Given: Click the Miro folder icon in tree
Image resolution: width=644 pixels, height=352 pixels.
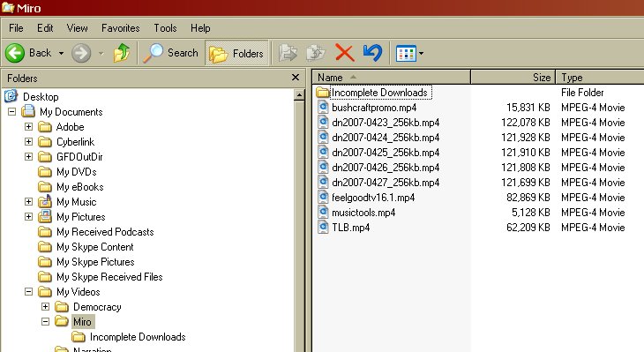Looking at the screenshot, I should (62, 322).
